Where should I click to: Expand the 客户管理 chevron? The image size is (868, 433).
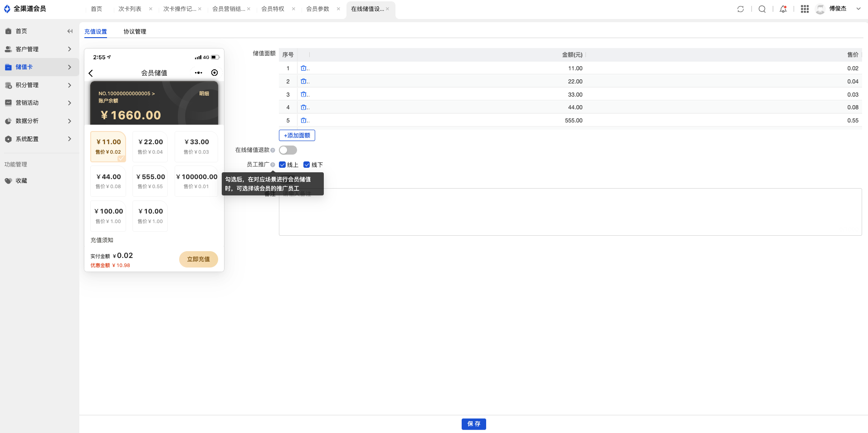[x=69, y=49]
